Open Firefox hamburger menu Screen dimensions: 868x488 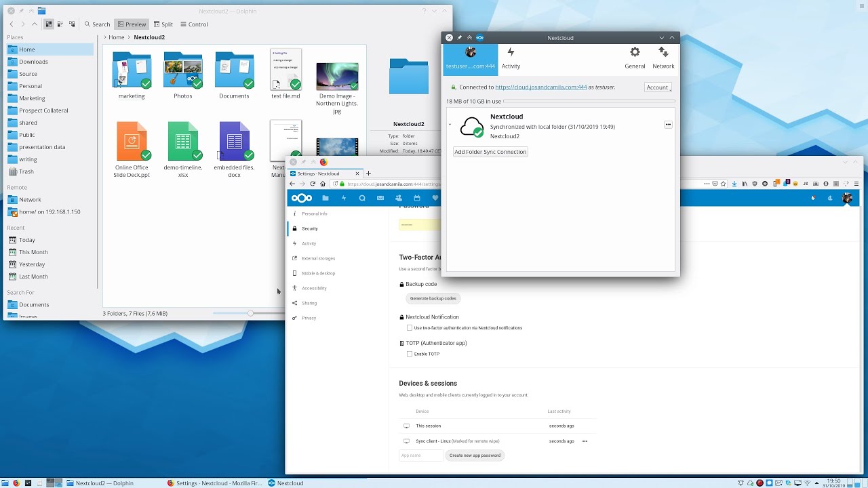pos(856,184)
